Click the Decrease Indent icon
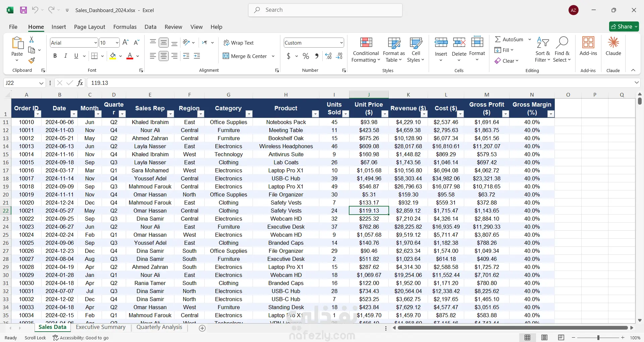The image size is (644, 342). [x=186, y=56]
